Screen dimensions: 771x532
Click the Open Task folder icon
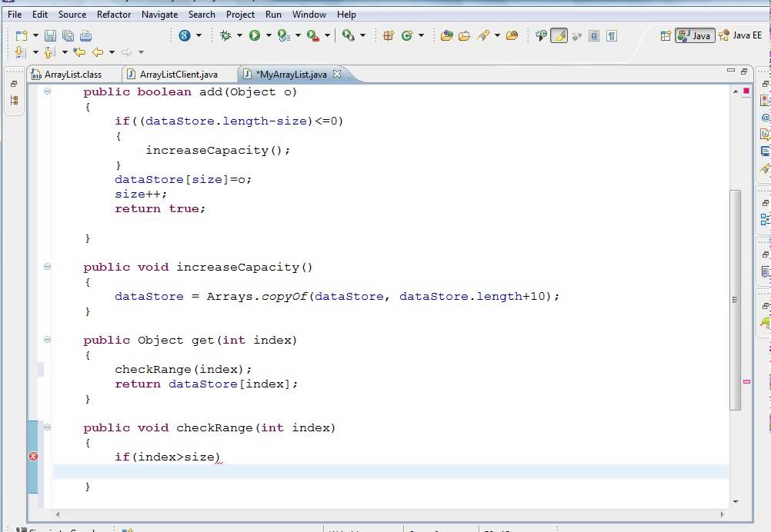pyautogui.click(x=464, y=35)
